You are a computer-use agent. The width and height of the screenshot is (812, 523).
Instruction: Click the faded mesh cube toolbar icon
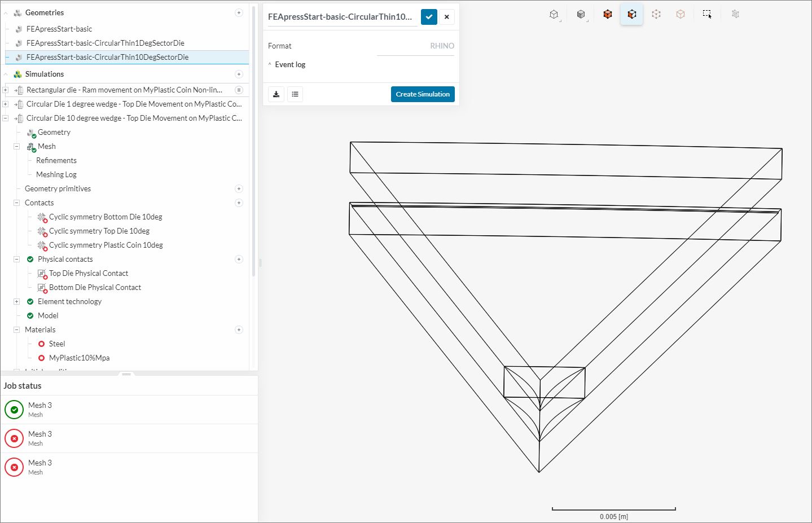[x=735, y=14]
